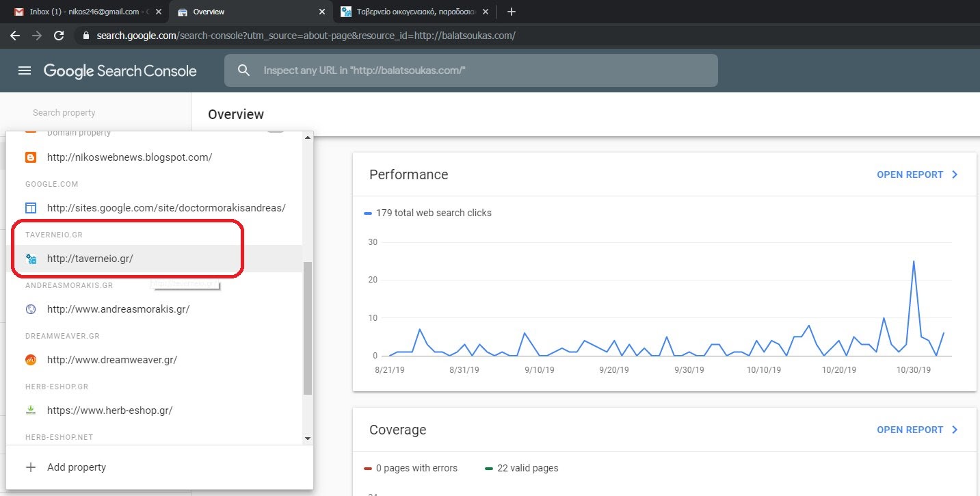Click the property list scrollbar thumb

pos(307,328)
